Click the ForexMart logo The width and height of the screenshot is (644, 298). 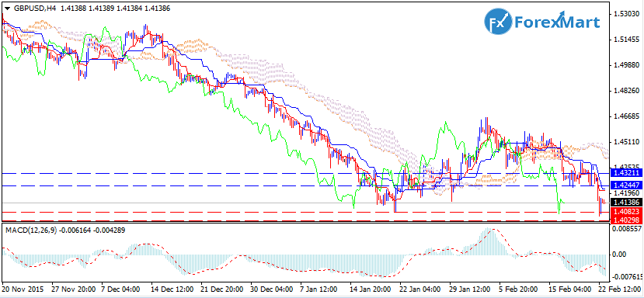541,23
